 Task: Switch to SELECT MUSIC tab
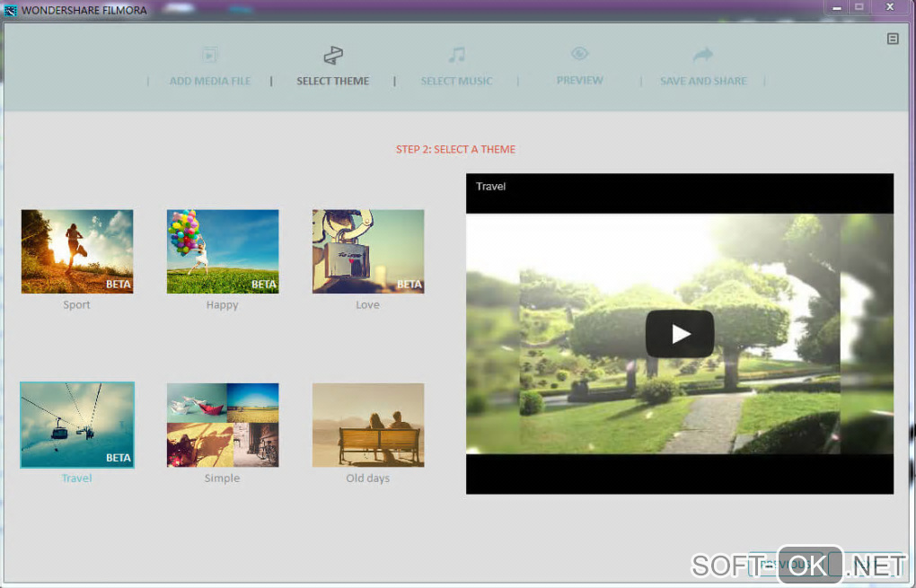coord(456,81)
